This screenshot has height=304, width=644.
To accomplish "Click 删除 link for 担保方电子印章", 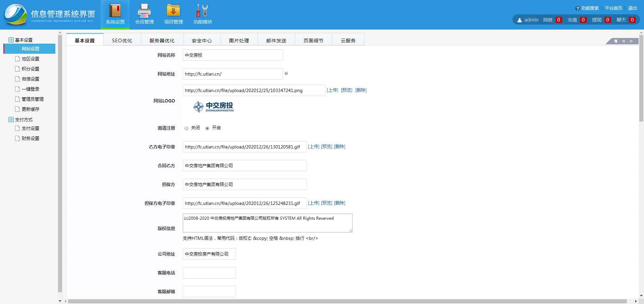I will (x=339, y=203).
